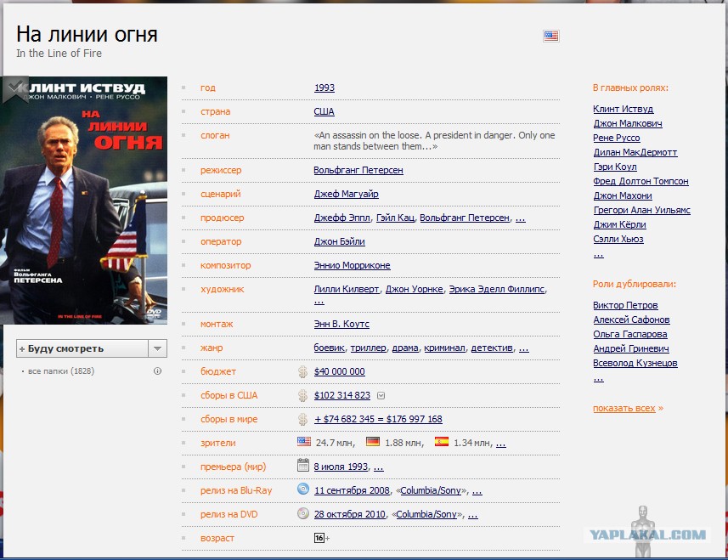The image size is (728, 560).
Task: Click the US flag icon near title
Action: 551,36
